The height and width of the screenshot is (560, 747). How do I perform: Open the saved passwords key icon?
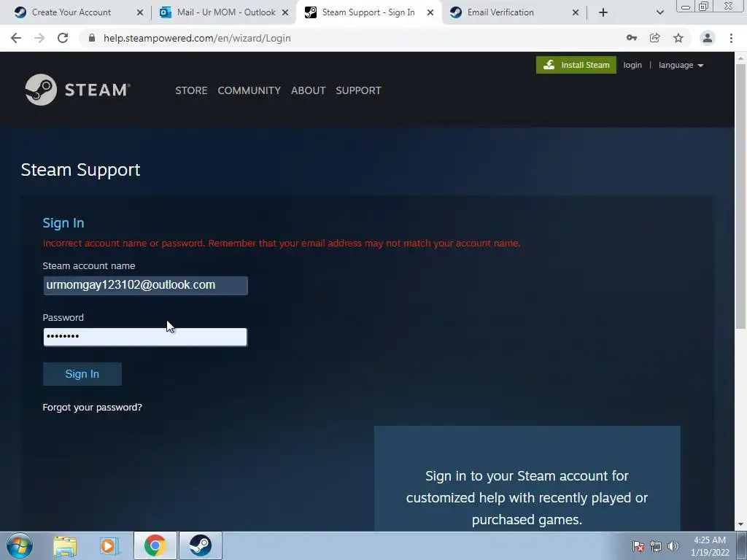[632, 38]
